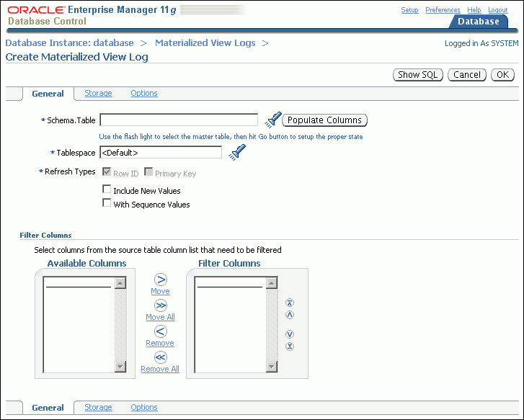Open the Schema.Table flashlight lookup icon
Screen dimensions: 524x420
coord(273,120)
